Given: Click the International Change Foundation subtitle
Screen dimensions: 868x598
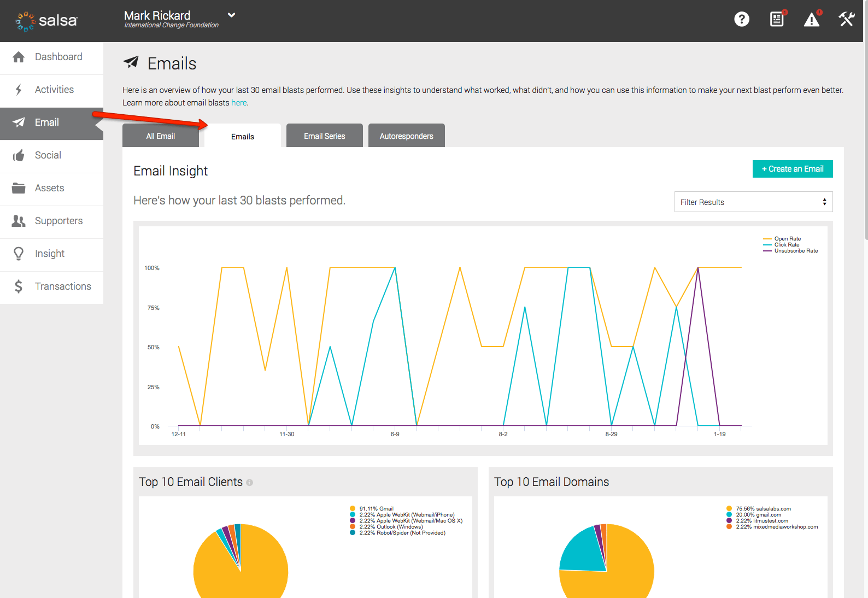Looking at the screenshot, I should click(x=171, y=25).
